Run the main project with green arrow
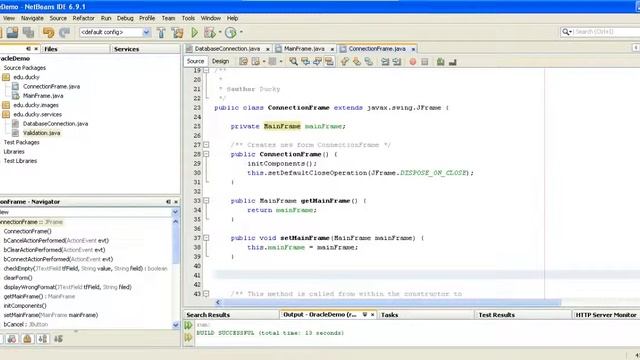The height and width of the screenshot is (360, 640). coord(195,32)
